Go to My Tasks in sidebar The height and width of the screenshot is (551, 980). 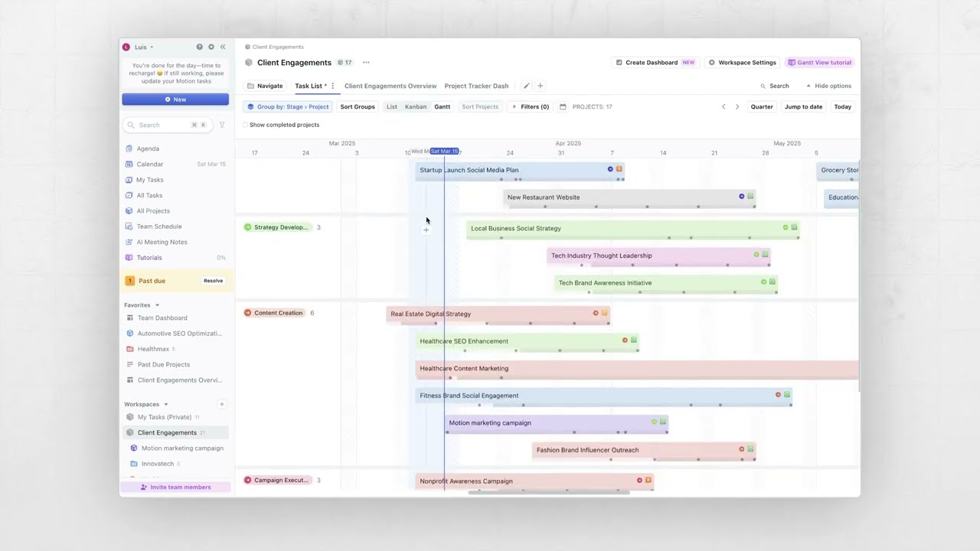coord(149,180)
